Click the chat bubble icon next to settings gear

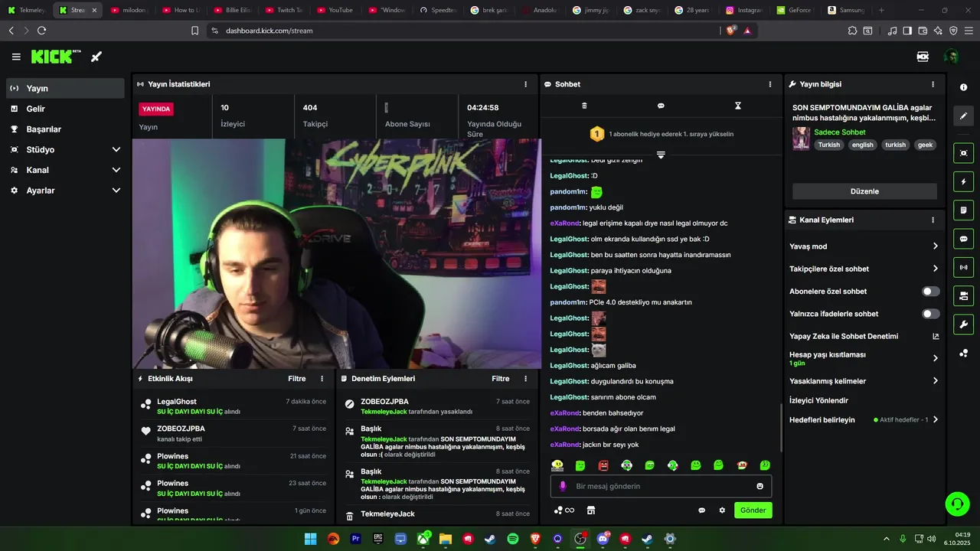click(x=701, y=510)
